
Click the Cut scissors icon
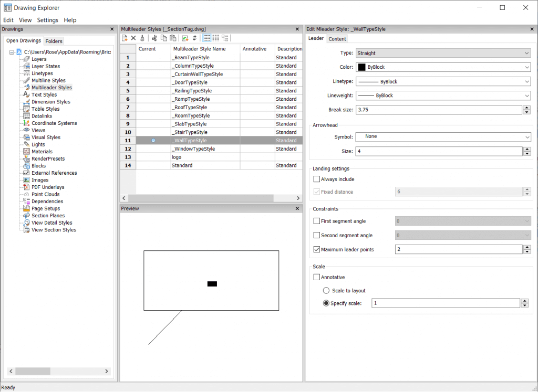point(154,38)
